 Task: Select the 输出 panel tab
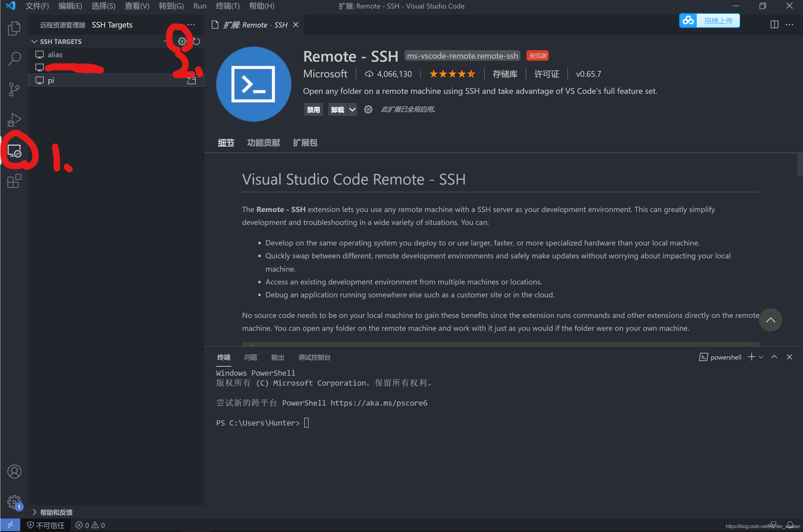[277, 357]
